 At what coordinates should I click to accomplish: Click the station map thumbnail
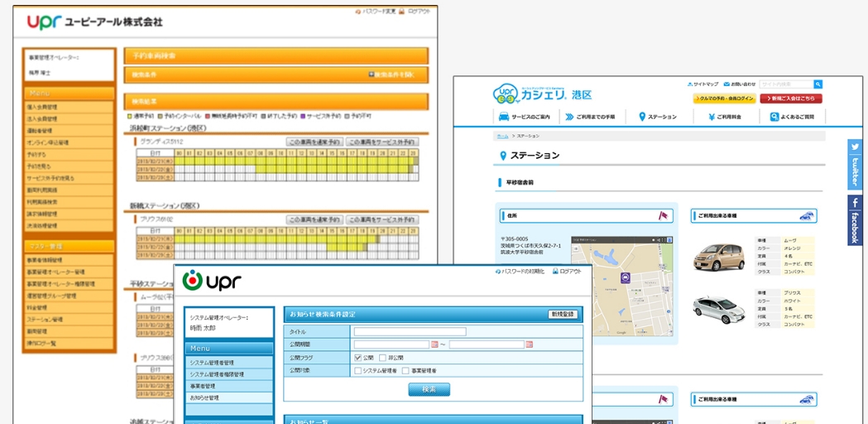pyautogui.click(x=622, y=286)
